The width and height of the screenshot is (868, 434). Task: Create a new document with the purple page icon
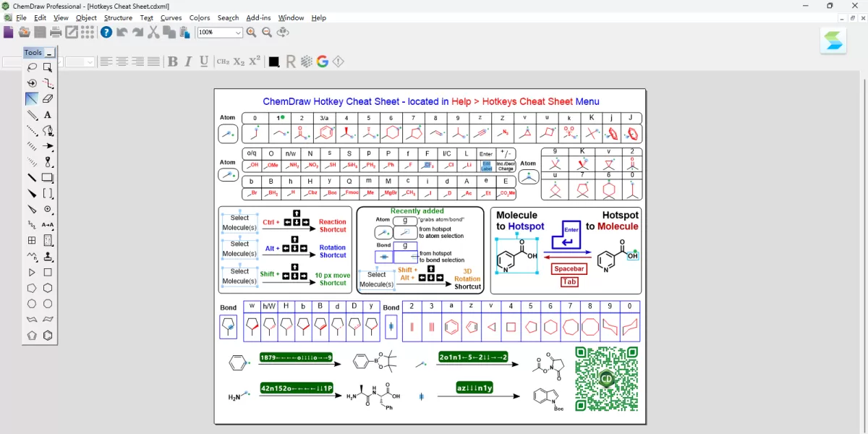(x=9, y=32)
